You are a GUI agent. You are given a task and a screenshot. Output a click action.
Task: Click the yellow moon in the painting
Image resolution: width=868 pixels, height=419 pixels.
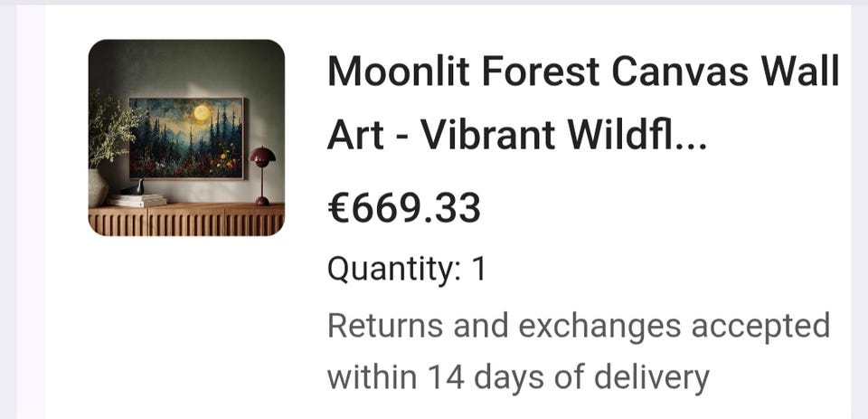click(x=202, y=113)
